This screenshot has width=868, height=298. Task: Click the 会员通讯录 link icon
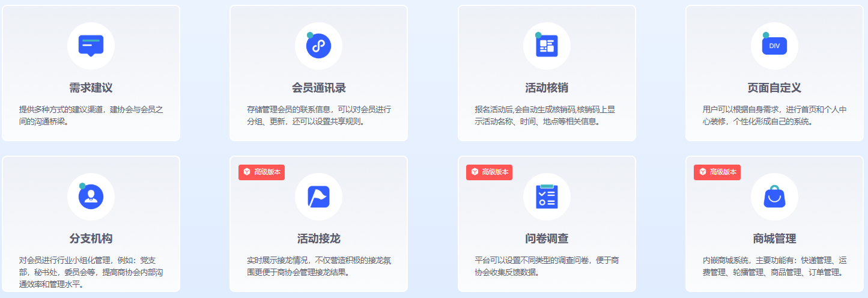318,46
